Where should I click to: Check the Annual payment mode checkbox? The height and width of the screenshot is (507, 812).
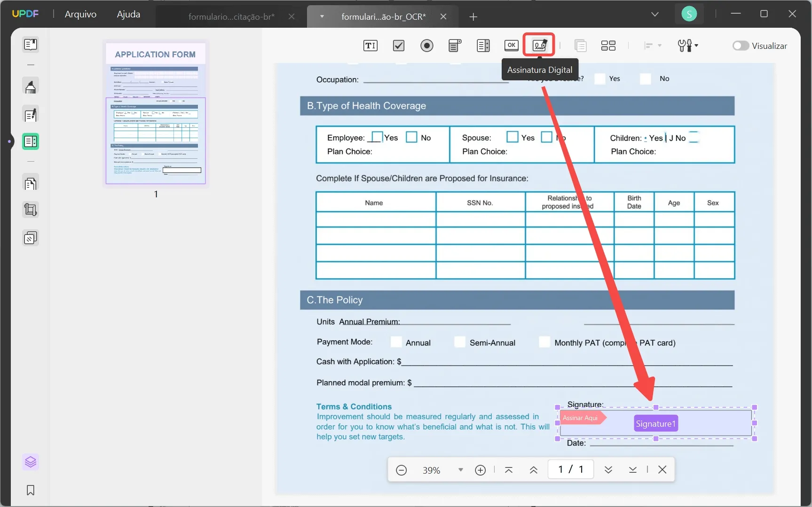pos(396,342)
